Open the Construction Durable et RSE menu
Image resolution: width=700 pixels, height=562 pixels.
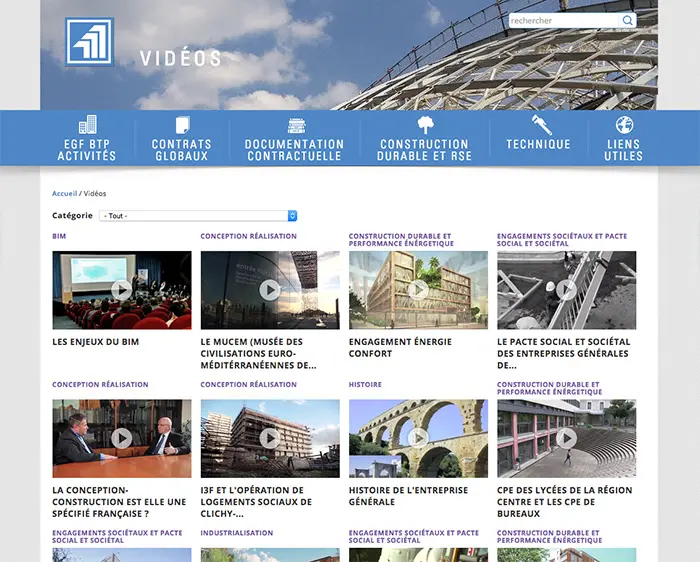(x=424, y=150)
